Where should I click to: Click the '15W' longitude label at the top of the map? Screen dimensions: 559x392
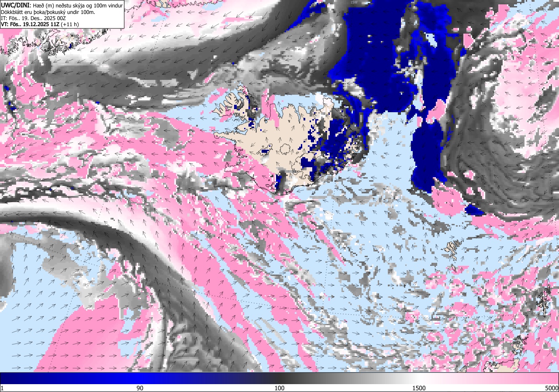tap(354, 2)
